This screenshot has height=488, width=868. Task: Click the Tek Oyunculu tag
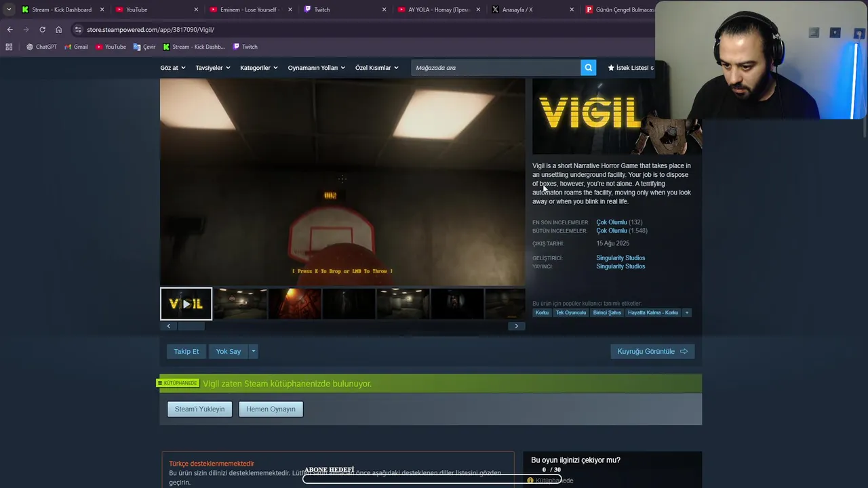coord(571,312)
